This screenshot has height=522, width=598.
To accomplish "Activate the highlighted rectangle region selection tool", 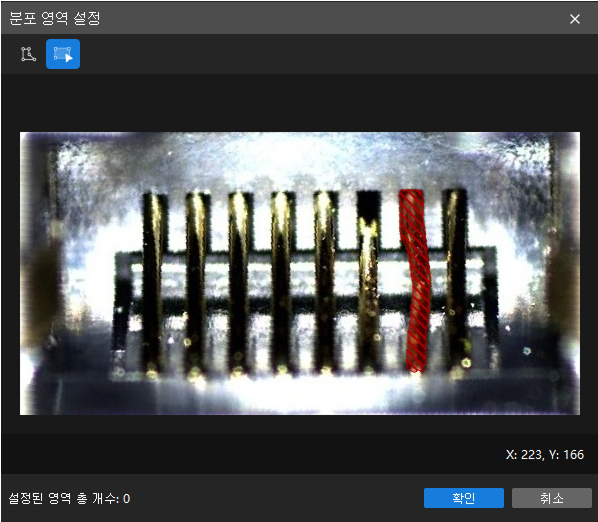I will [x=63, y=54].
